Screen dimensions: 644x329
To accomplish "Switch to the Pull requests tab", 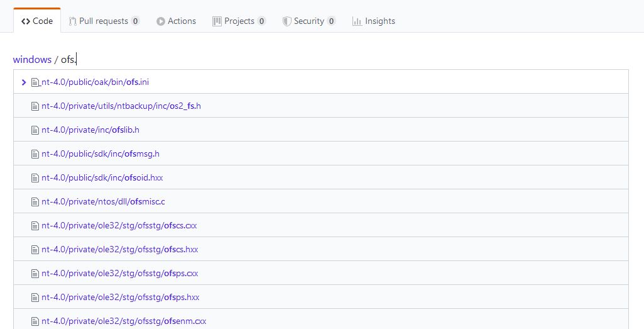I will pyautogui.click(x=103, y=21).
